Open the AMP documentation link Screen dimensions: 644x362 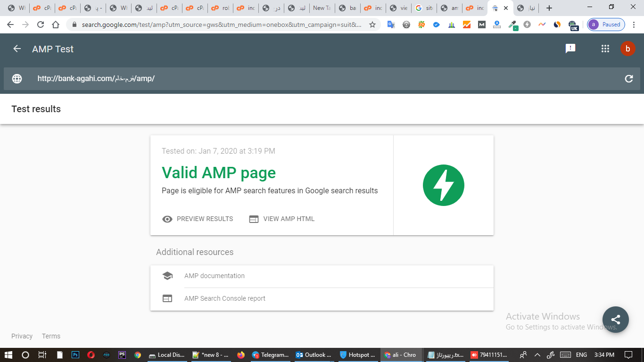[x=215, y=276]
